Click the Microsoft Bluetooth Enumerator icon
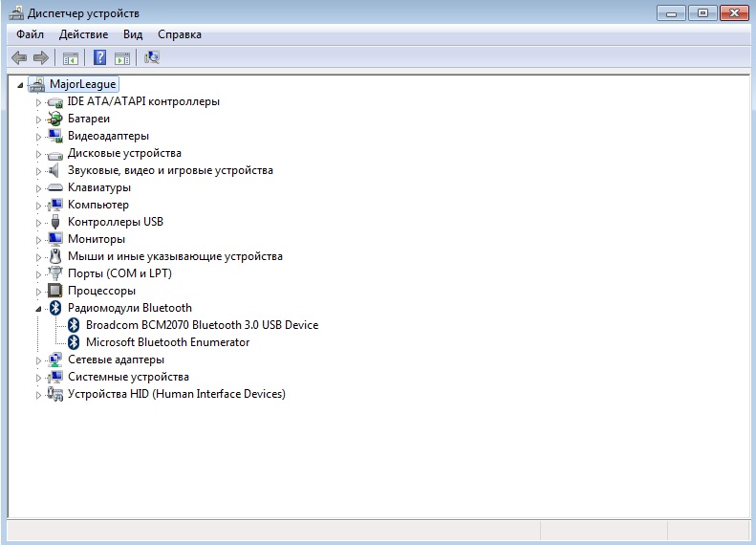 point(74,342)
